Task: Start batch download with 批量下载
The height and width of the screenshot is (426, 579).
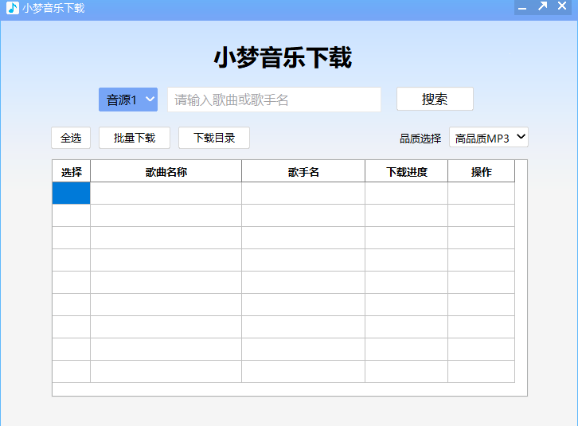Action: click(x=134, y=138)
